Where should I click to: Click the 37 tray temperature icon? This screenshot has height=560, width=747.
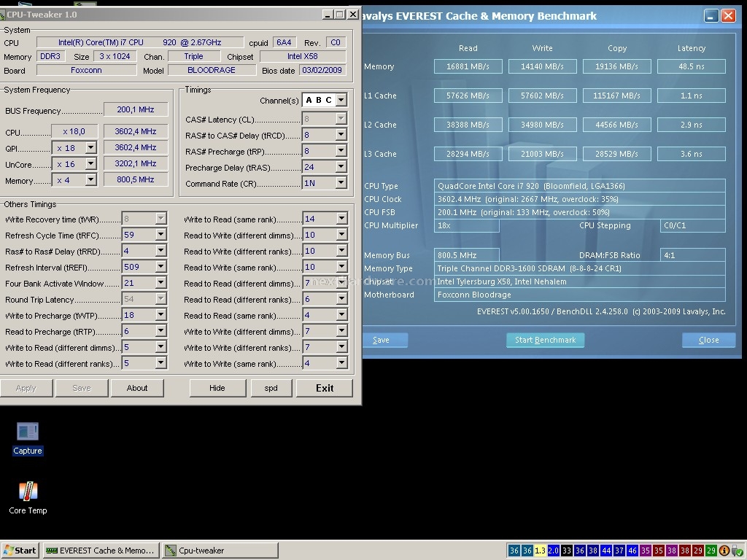(x=619, y=551)
